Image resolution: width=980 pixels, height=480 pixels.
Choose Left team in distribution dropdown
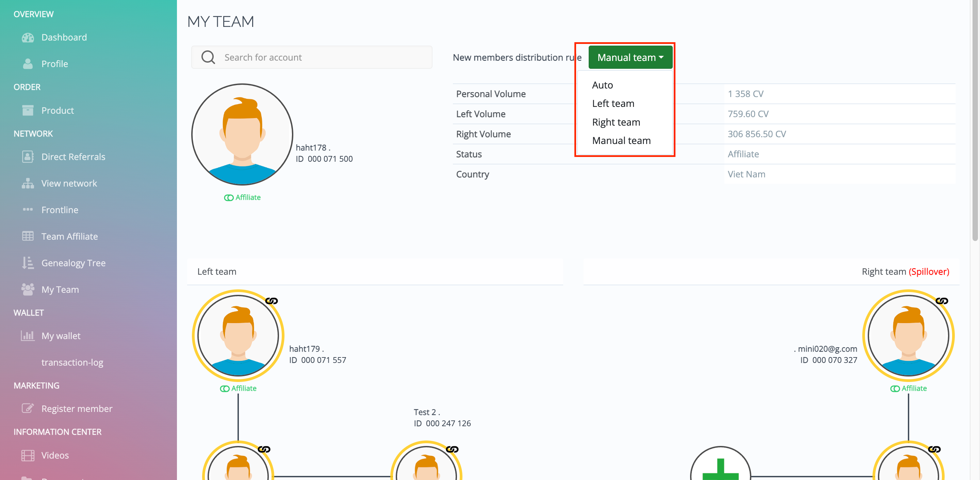click(613, 103)
